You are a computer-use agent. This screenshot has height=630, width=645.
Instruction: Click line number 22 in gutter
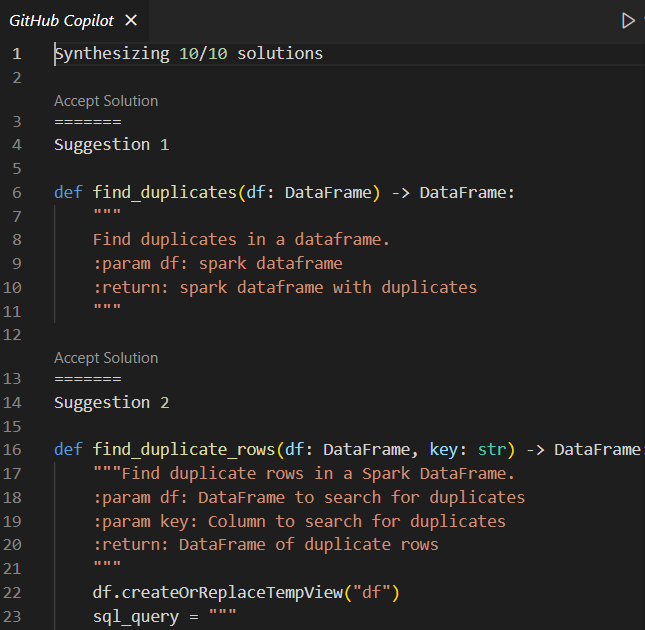(12, 593)
